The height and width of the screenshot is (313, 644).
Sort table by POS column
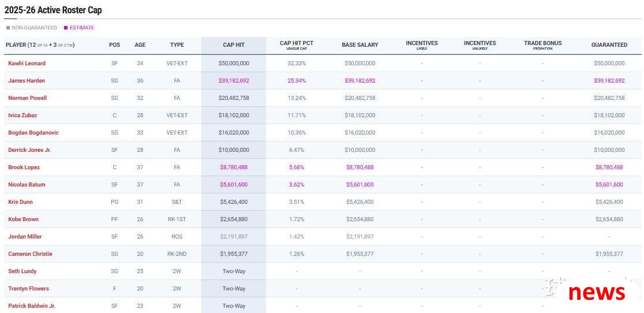(115, 45)
